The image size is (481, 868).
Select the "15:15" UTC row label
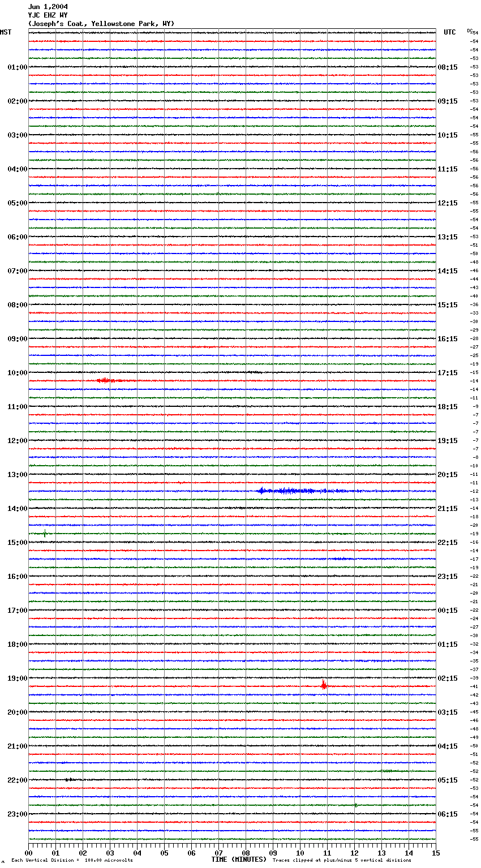(x=448, y=305)
